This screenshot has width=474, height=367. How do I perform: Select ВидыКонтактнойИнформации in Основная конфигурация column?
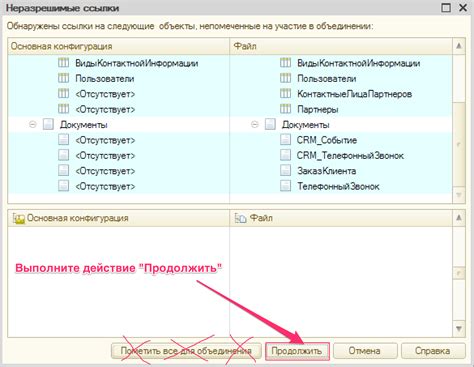(x=137, y=63)
